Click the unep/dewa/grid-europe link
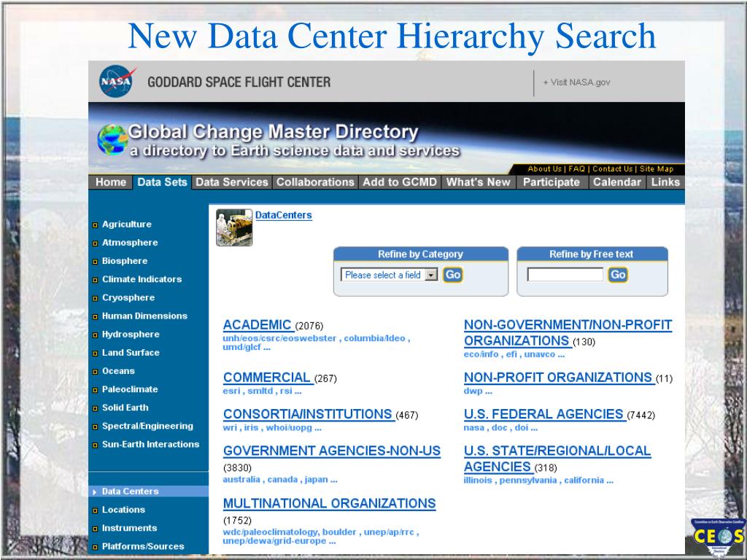This screenshot has height=560, width=747. 274,541
